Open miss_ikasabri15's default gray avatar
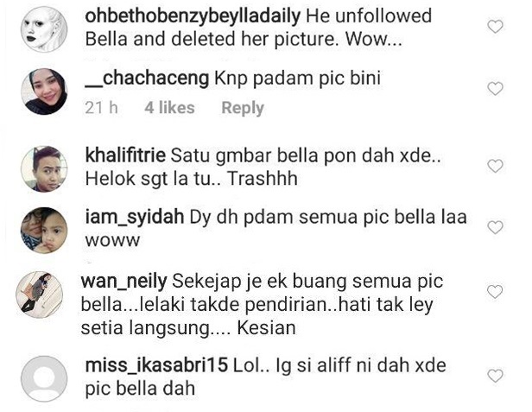 (x=44, y=378)
